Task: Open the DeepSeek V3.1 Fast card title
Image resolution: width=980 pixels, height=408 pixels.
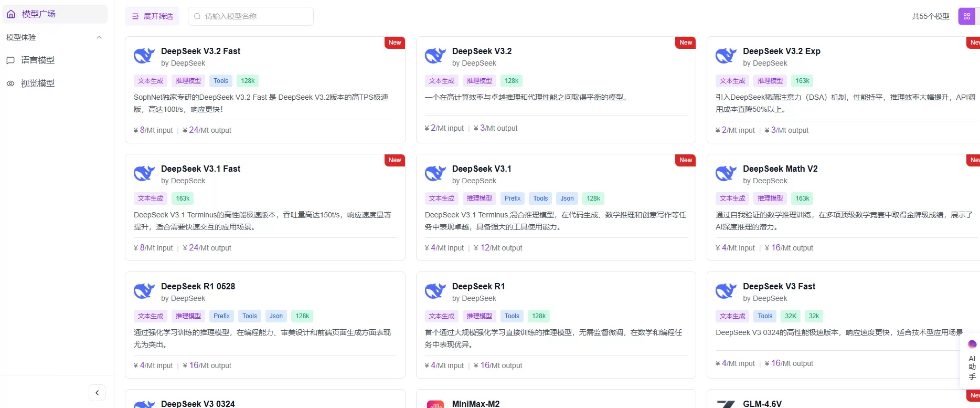Action: (x=200, y=169)
